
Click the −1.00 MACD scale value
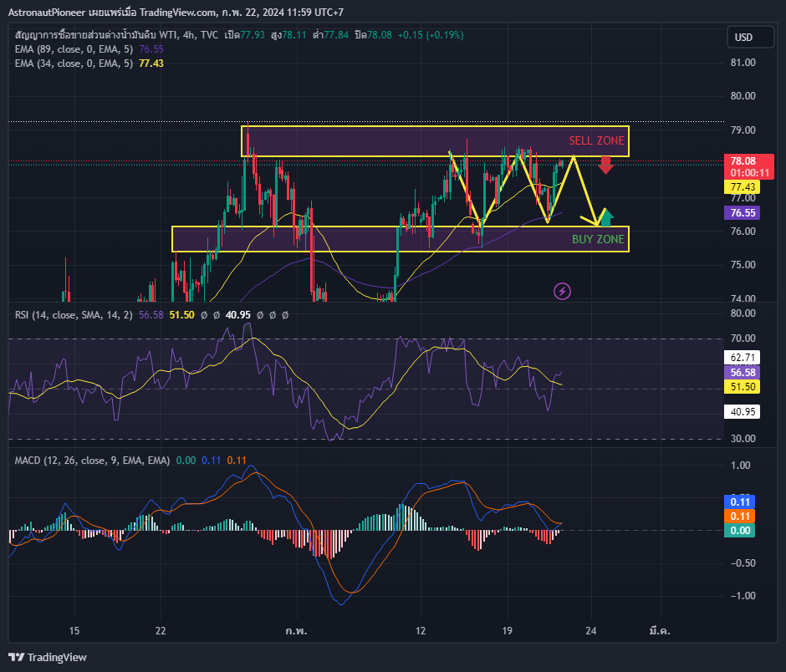pyautogui.click(x=742, y=595)
